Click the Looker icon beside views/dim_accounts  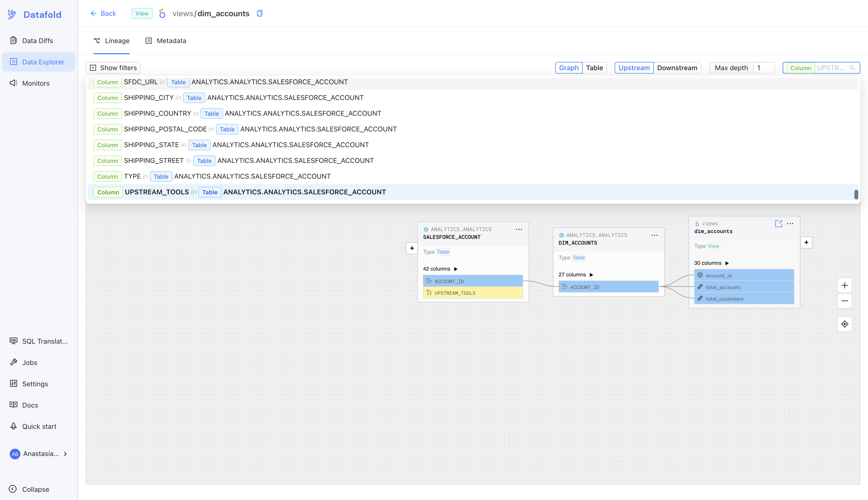[x=162, y=13]
